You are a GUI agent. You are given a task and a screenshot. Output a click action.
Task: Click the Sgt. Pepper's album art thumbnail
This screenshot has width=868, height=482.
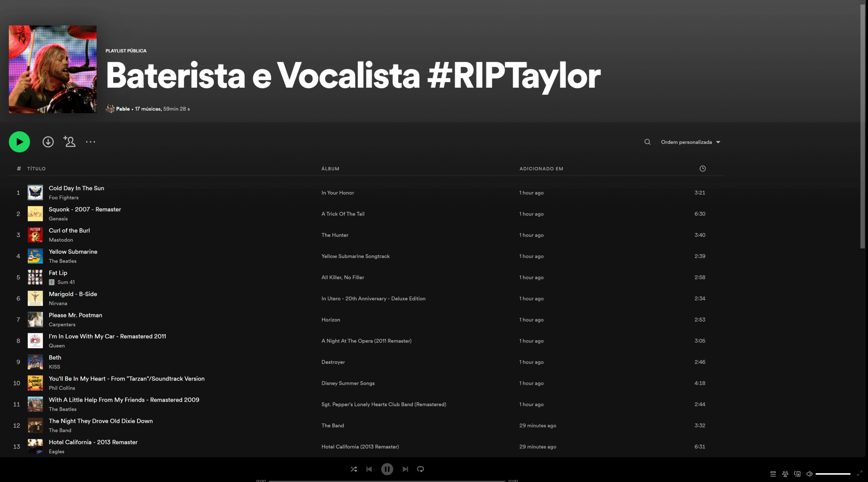coord(35,404)
